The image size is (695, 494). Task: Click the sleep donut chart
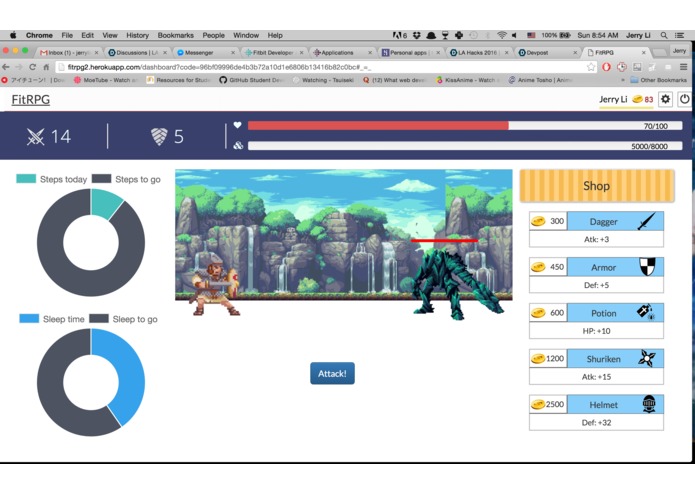pos(91,382)
